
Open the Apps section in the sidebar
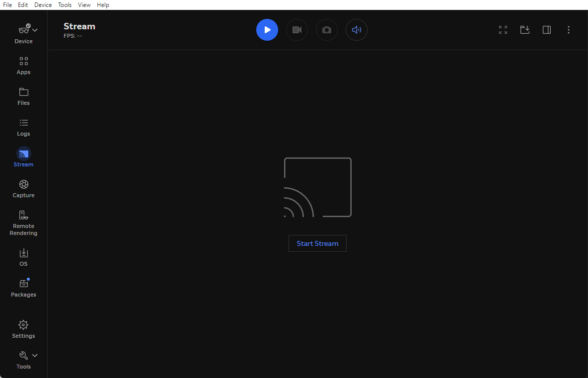pyautogui.click(x=23, y=65)
